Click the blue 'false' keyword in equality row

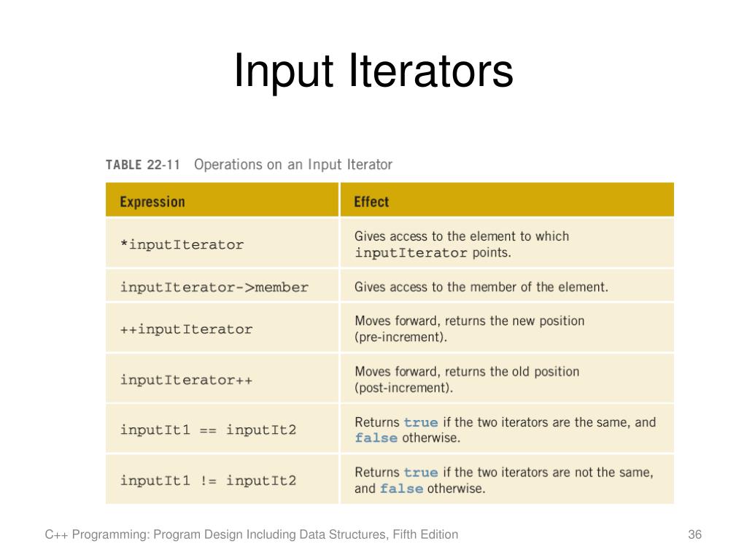376,438
